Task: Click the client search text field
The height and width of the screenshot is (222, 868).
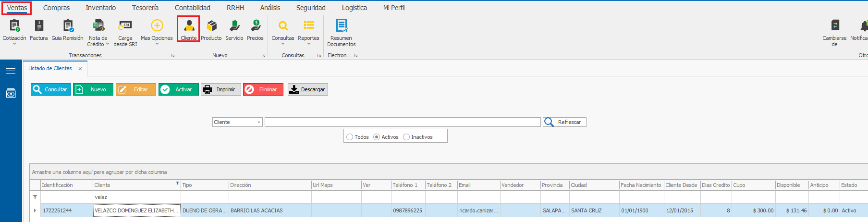Action: click(402, 122)
